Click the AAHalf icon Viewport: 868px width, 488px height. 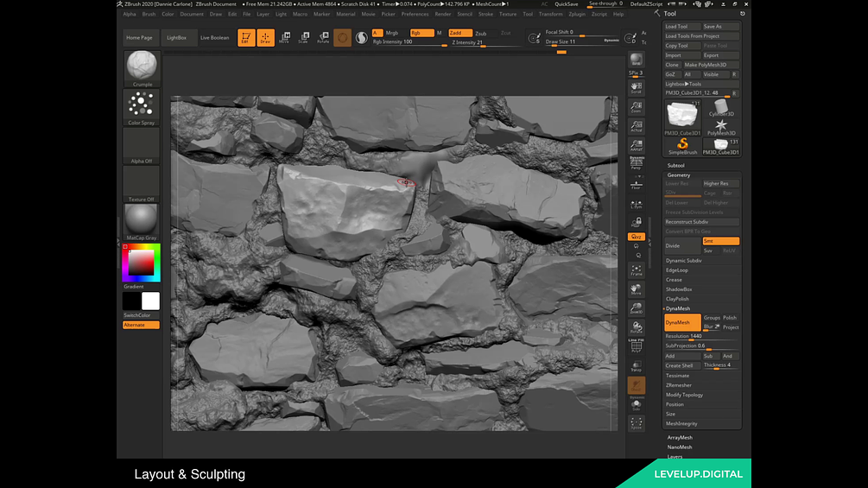pos(636,145)
